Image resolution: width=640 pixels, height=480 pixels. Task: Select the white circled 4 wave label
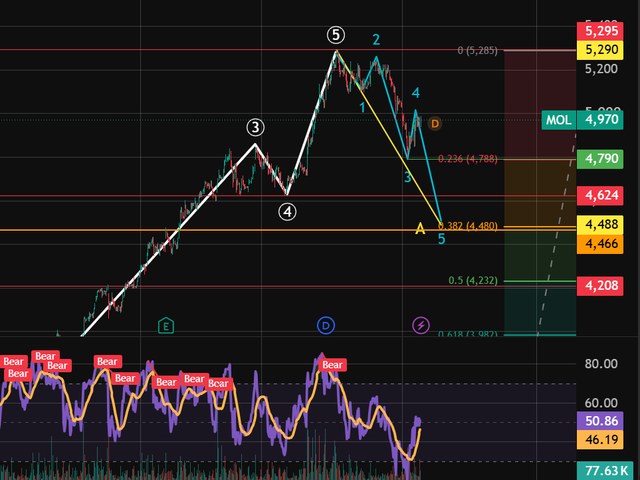[x=287, y=212]
